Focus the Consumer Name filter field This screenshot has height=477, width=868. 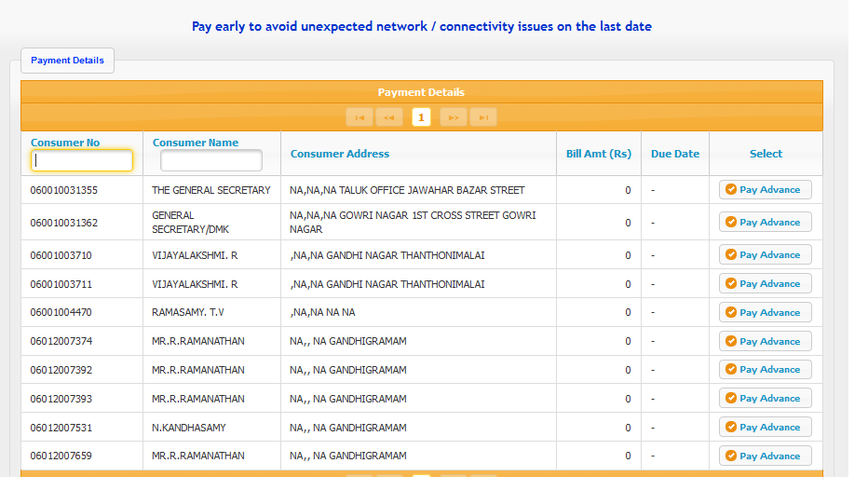click(x=211, y=161)
